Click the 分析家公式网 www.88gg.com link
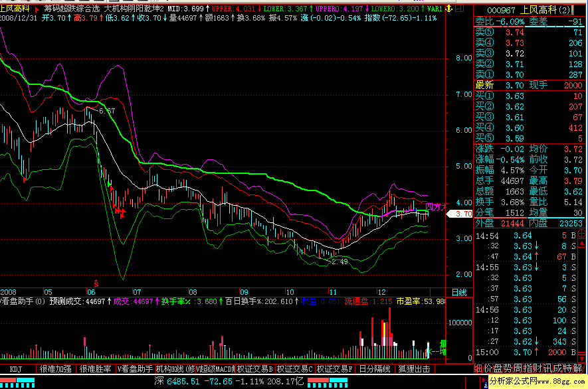The image size is (588, 389). coord(537,382)
